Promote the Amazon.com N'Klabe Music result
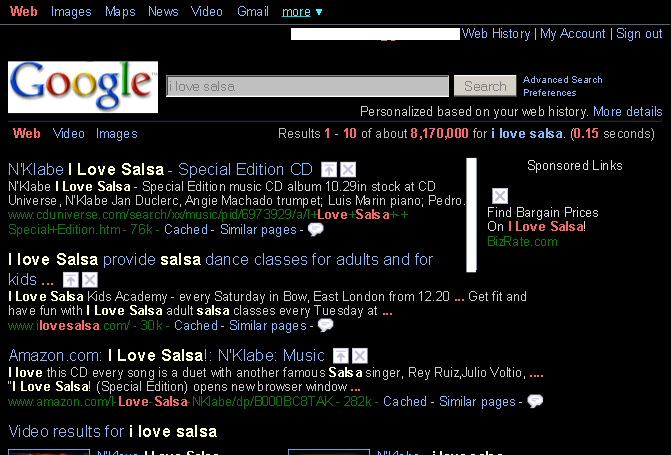The height and width of the screenshot is (455, 671). tap(341, 356)
